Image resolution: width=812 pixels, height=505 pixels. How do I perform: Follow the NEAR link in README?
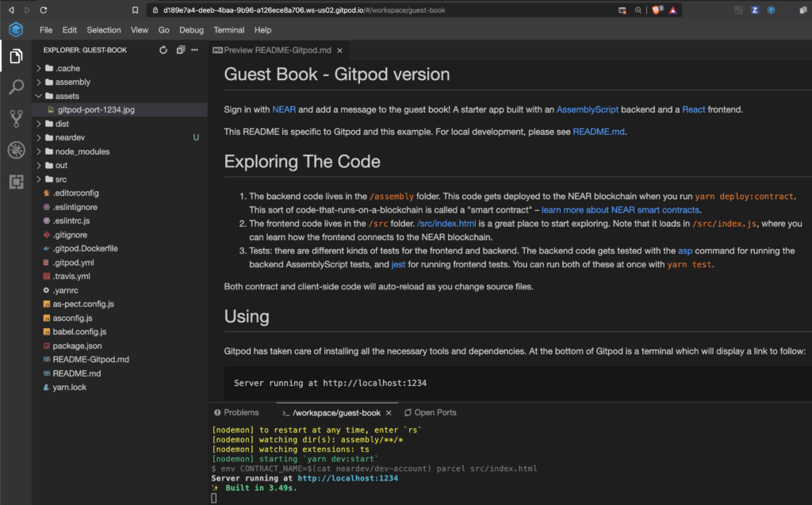(285, 110)
